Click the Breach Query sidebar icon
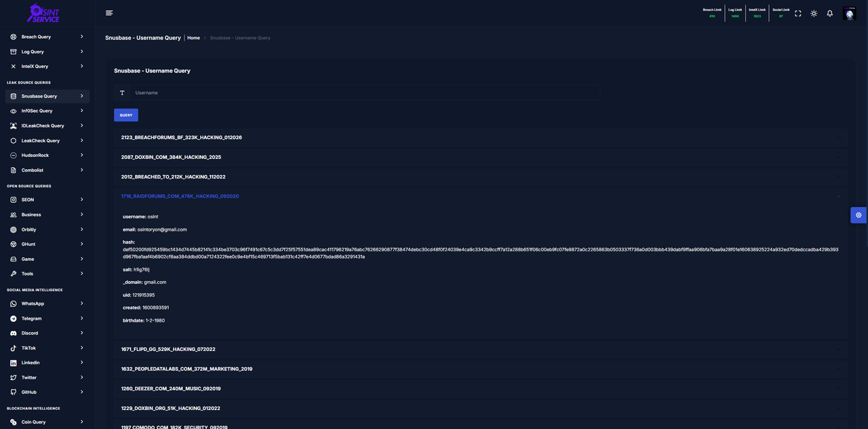The image size is (868, 429). tap(14, 37)
